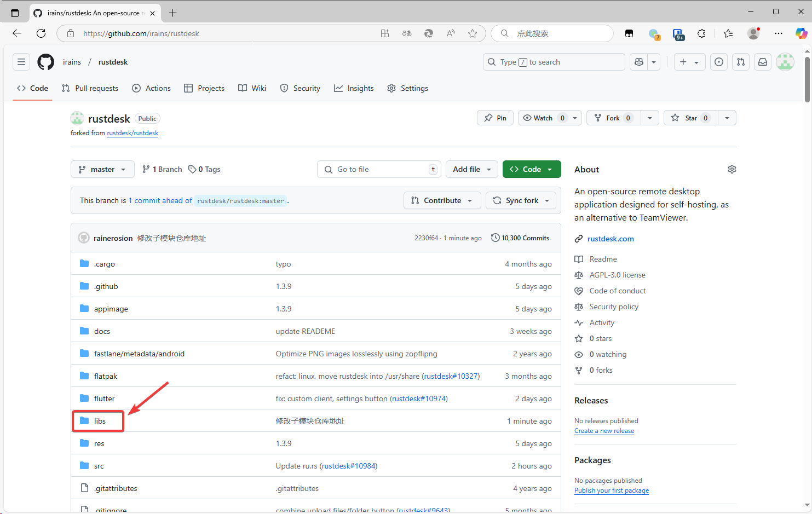Pin the repository to profile
This screenshot has height=514, width=812.
(x=496, y=118)
